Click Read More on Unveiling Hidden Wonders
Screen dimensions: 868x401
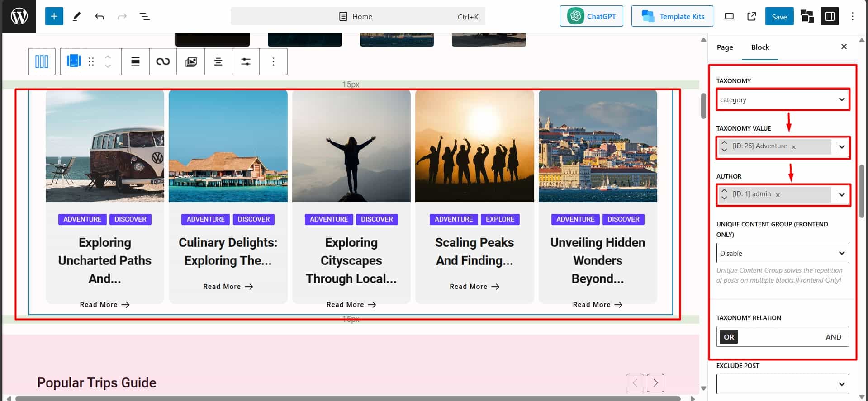point(598,305)
